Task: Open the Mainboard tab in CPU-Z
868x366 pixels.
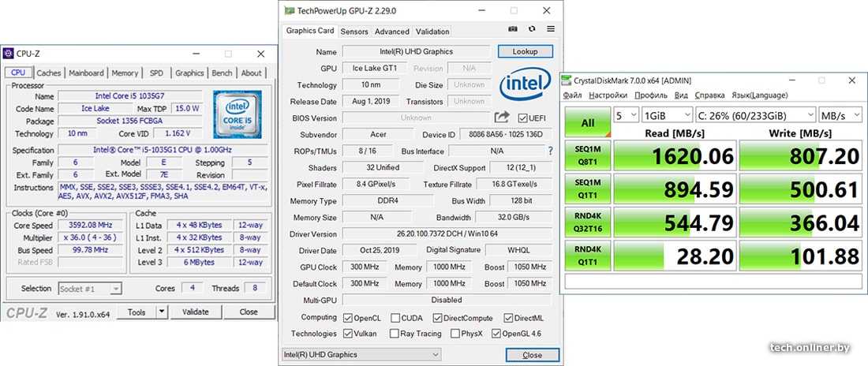Action: coord(86,73)
